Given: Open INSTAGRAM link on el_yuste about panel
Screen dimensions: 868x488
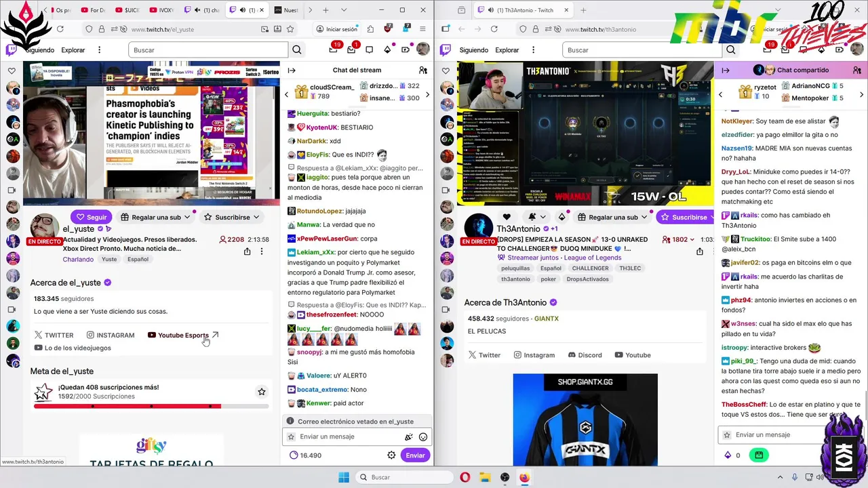Looking at the screenshot, I should coord(111,335).
